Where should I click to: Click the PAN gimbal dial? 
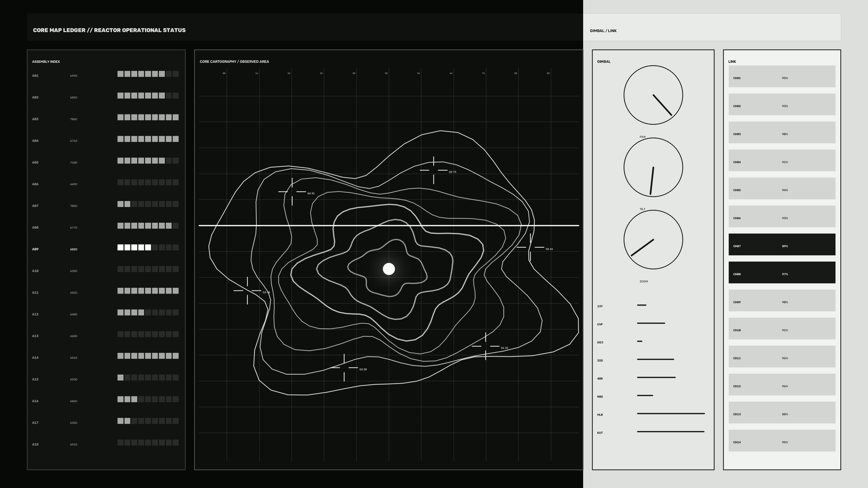pos(653,95)
